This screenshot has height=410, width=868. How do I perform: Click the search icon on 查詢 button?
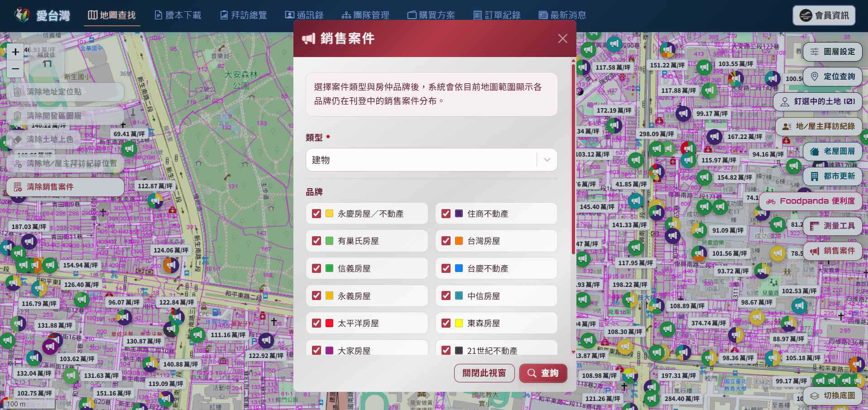[x=532, y=373]
